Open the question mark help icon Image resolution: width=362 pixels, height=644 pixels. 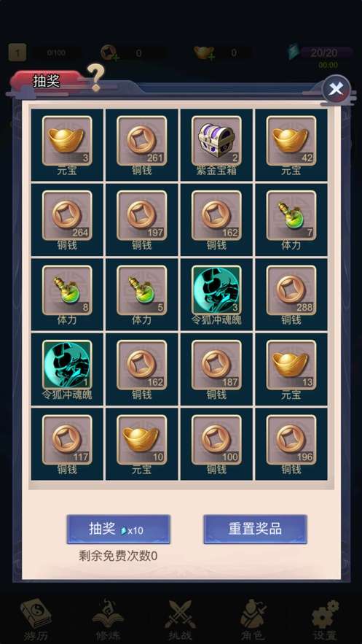pyautogui.click(x=96, y=77)
